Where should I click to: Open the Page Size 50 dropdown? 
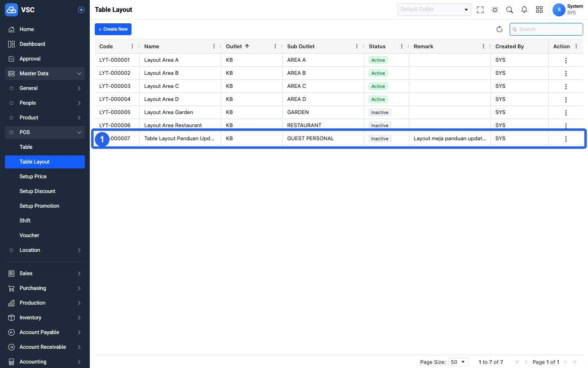point(458,362)
